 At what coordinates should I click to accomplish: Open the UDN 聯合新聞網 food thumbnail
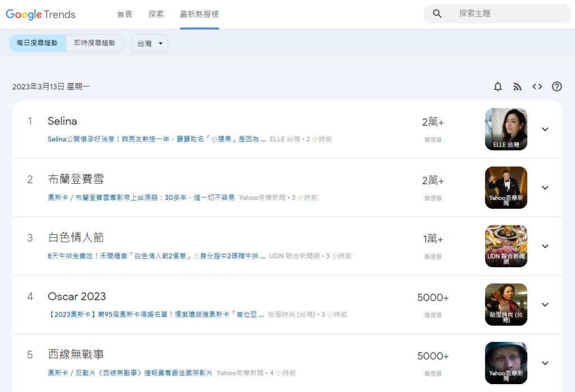[506, 246]
